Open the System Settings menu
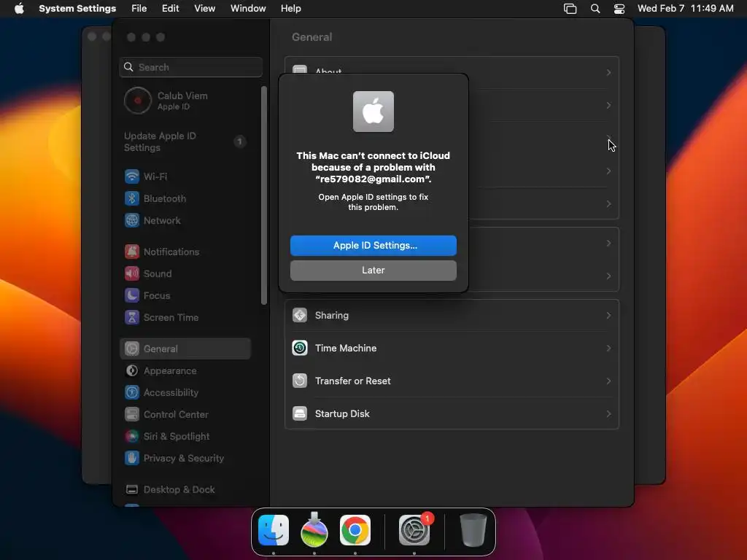 tap(77, 9)
